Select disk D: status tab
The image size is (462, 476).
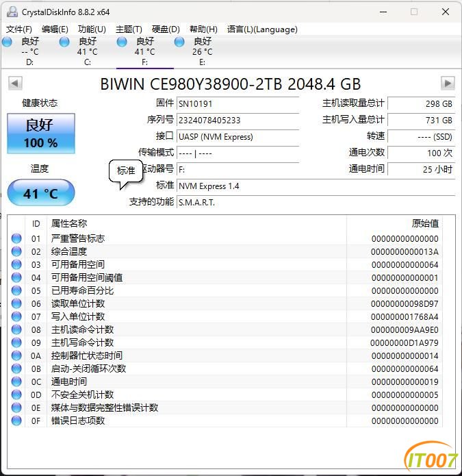(x=29, y=51)
